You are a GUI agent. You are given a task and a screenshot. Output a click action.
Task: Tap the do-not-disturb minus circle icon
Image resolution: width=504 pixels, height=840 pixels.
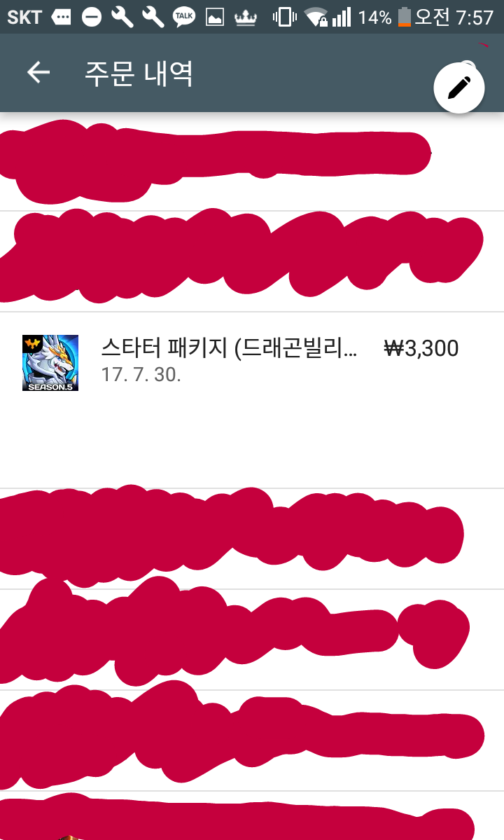[92, 17]
